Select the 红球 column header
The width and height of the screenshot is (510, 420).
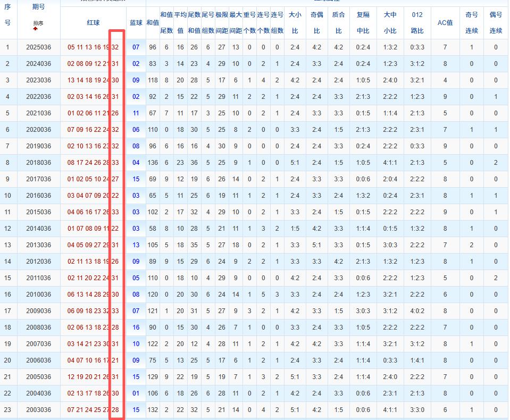(93, 23)
